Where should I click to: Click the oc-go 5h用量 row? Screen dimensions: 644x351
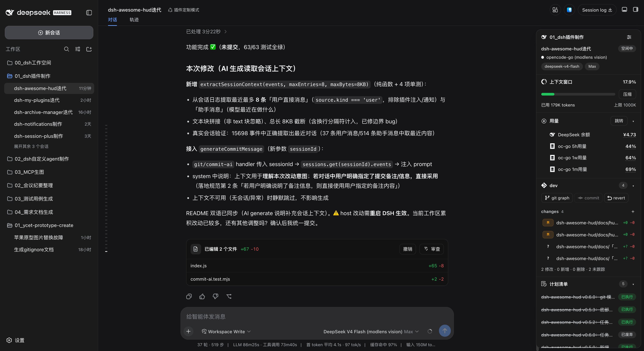pyautogui.click(x=593, y=146)
